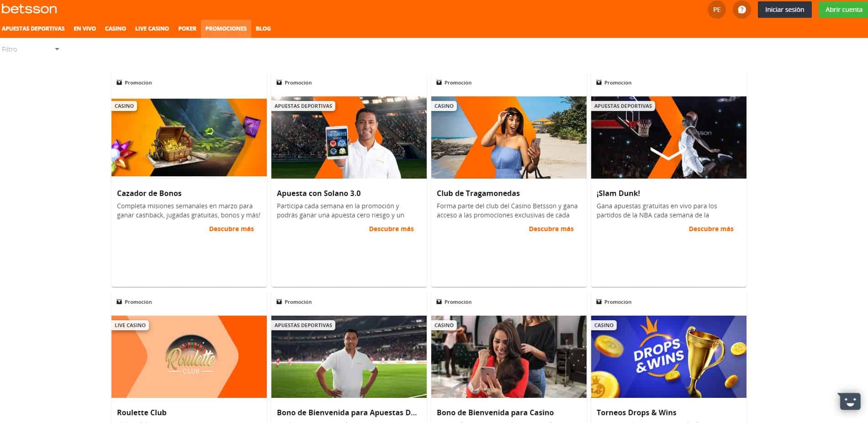This screenshot has height=423, width=868.
Task: Click the ¡Slam Dunk! title
Action: 618,193
